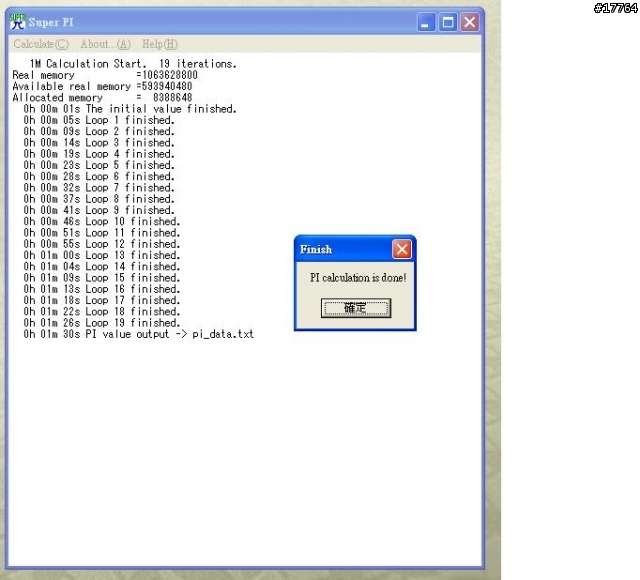Click the 'Loop 4 finished.' line
This screenshot has height=580, width=640.
(99, 154)
